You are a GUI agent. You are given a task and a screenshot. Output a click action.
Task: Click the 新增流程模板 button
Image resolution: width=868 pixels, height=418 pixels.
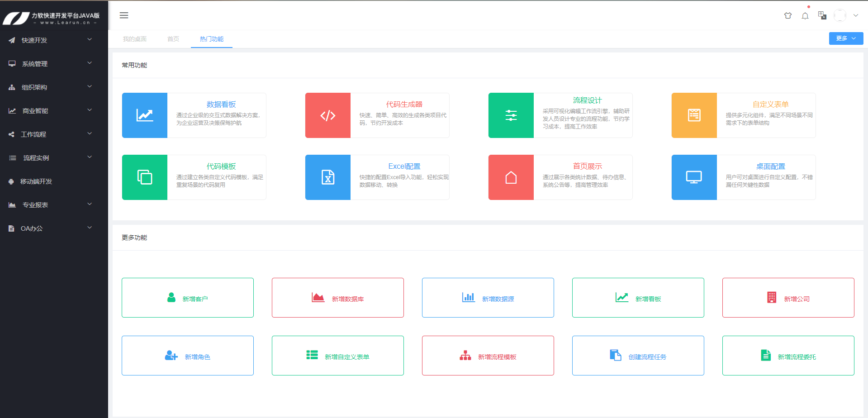pos(488,356)
